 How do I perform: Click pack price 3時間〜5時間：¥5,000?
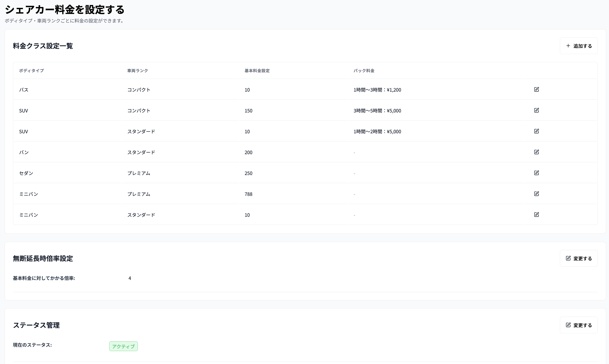click(377, 111)
